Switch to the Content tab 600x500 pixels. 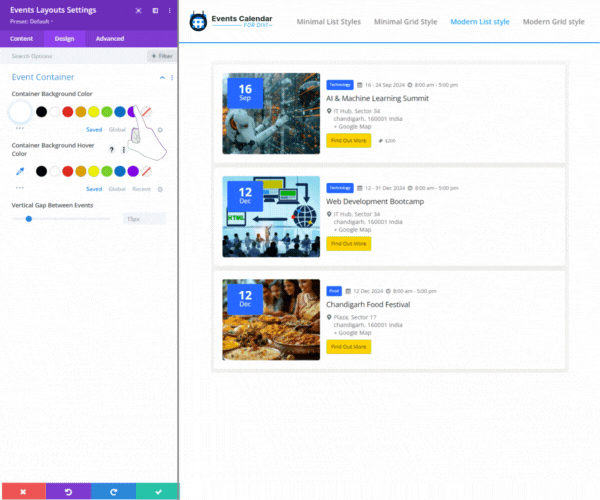pos(21,39)
